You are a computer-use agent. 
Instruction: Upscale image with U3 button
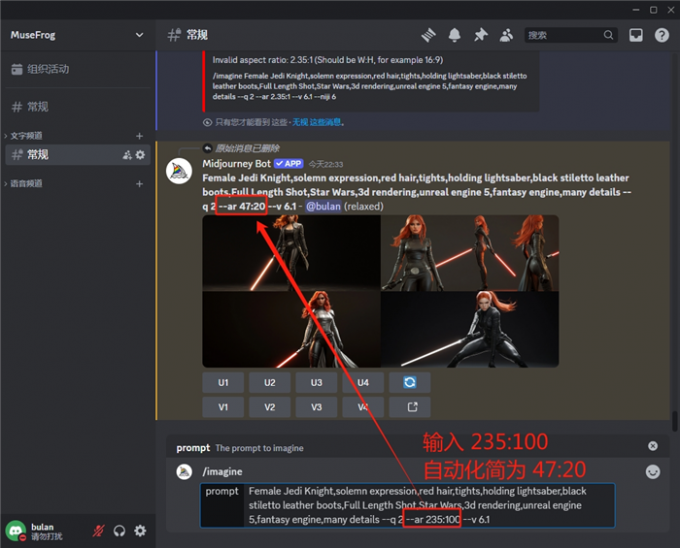317,382
